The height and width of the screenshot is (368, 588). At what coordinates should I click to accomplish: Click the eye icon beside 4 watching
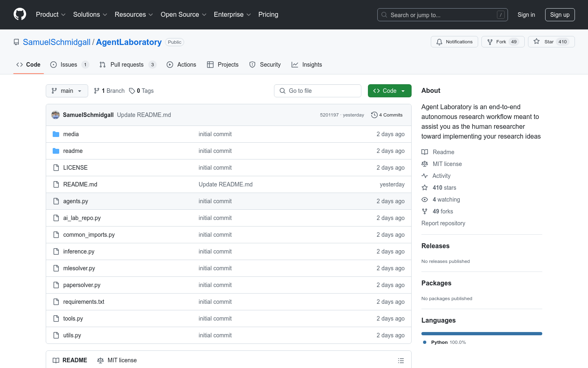(x=425, y=200)
